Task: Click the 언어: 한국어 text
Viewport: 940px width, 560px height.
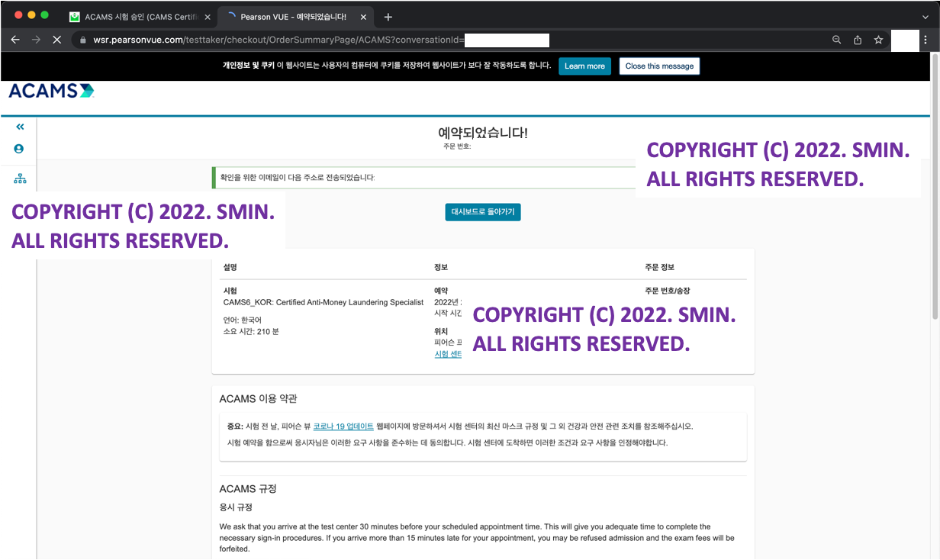Action: point(242,320)
